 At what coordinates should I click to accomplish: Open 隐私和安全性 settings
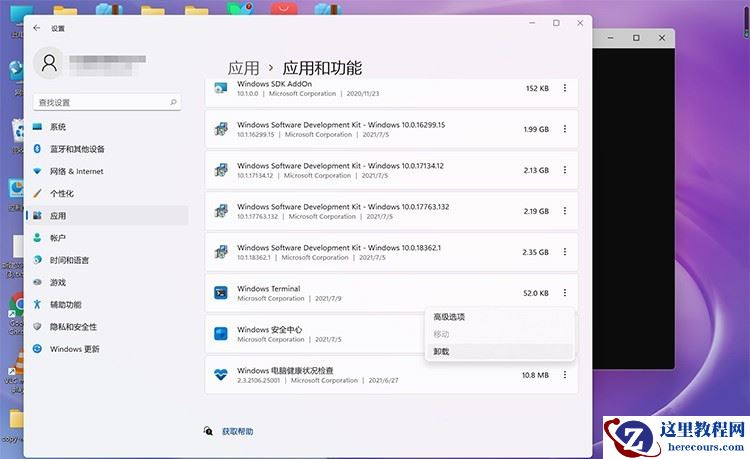[73, 327]
